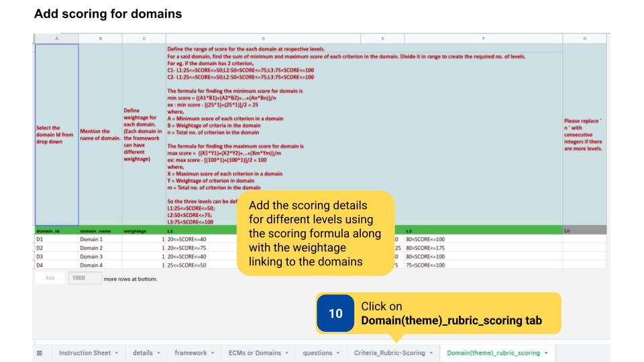Image resolution: width=644 pixels, height=362 pixels.
Task: Select the Domain(theme)_rubric_scoring tab
Action: click(493, 353)
